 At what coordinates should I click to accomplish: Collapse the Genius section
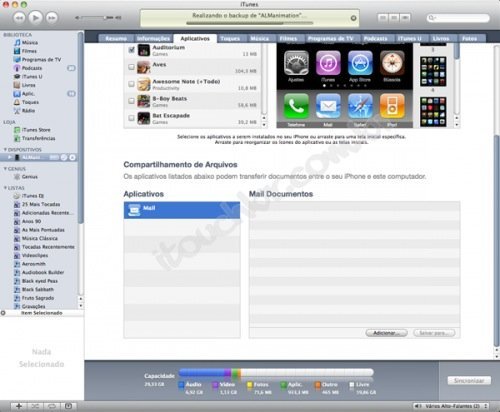(5, 169)
